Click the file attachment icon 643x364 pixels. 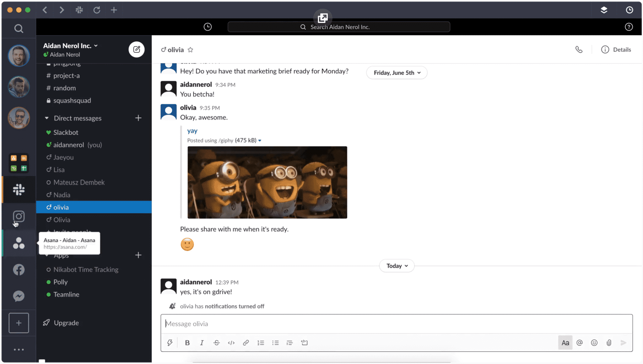609,342
